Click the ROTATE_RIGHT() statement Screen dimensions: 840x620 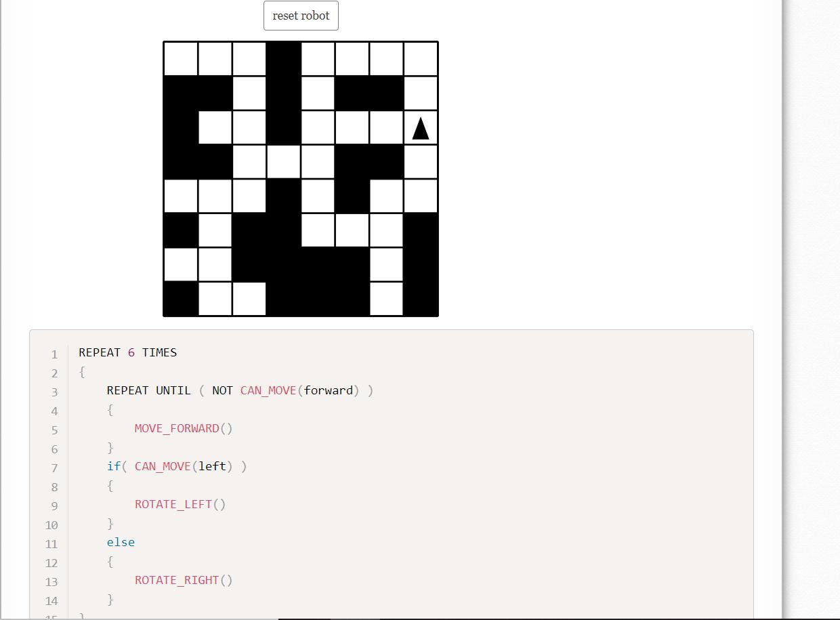pyautogui.click(x=184, y=580)
